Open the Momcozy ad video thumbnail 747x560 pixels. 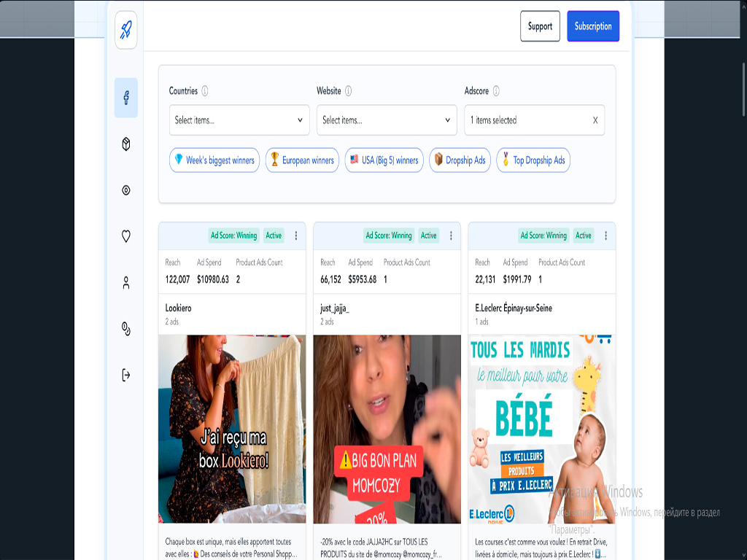pyautogui.click(x=387, y=429)
